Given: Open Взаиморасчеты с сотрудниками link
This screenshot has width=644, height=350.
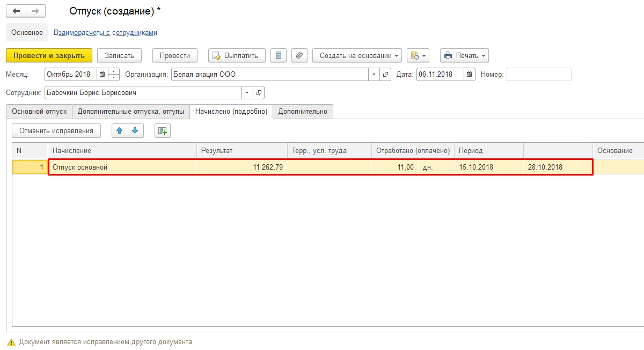Looking at the screenshot, I should 105,32.
